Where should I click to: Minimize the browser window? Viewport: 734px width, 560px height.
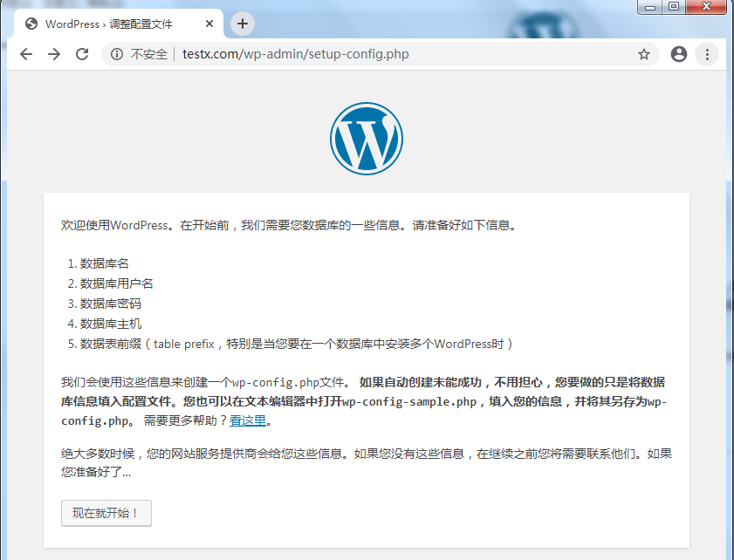click(649, 7)
